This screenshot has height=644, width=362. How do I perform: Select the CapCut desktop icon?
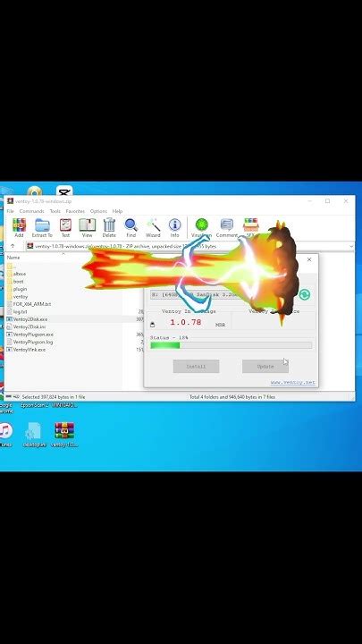coord(64,191)
